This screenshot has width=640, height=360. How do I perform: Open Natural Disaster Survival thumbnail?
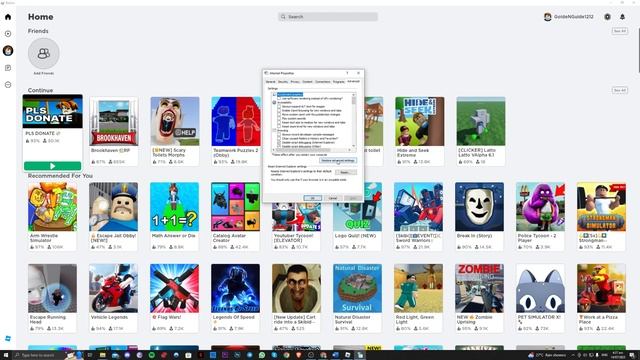358,288
